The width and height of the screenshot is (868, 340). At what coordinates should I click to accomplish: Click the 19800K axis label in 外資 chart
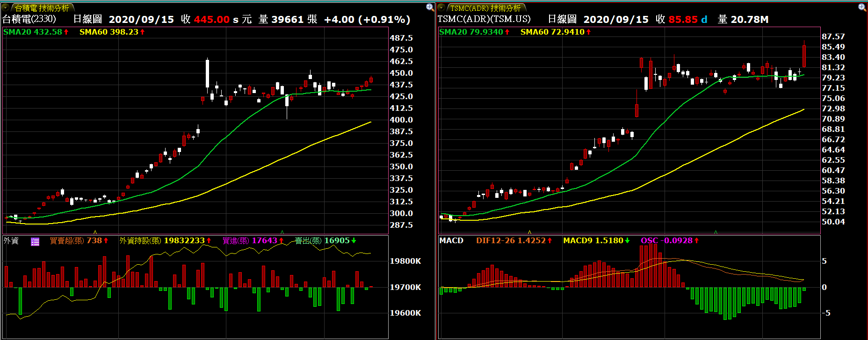click(x=405, y=261)
